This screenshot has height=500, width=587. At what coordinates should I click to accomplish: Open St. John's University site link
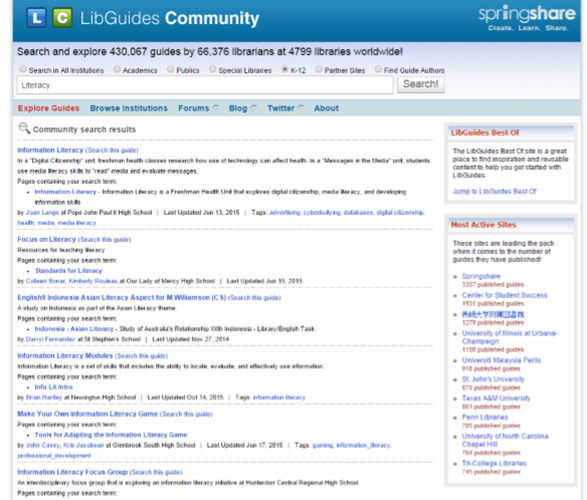pyautogui.click(x=493, y=379)
